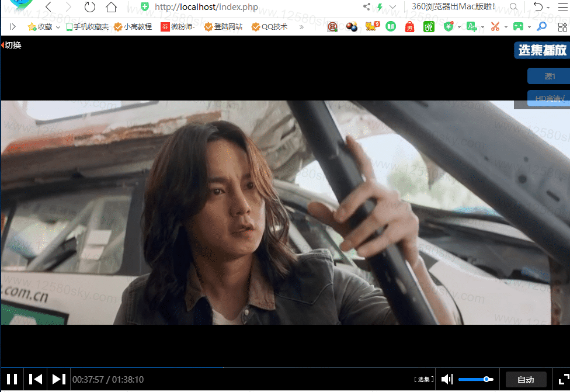Open the 收藏 favorites star
The image size is (570, 392).
(x=40, y=26)
